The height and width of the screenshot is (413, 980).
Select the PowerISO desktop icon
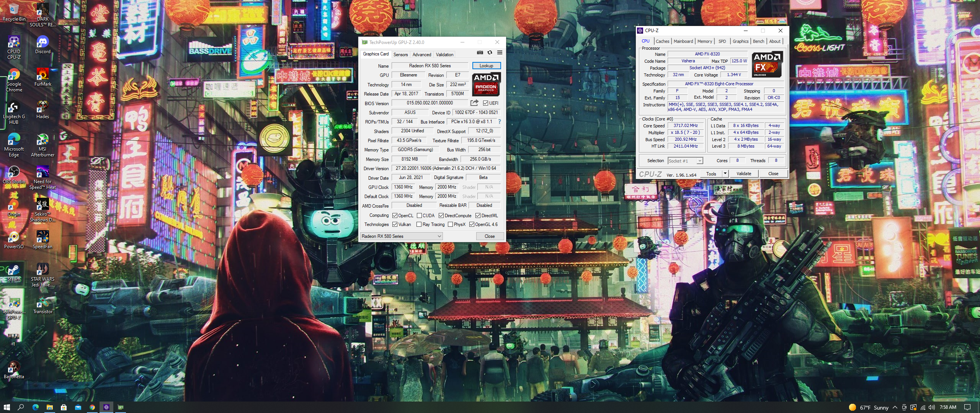pos(14,240)
